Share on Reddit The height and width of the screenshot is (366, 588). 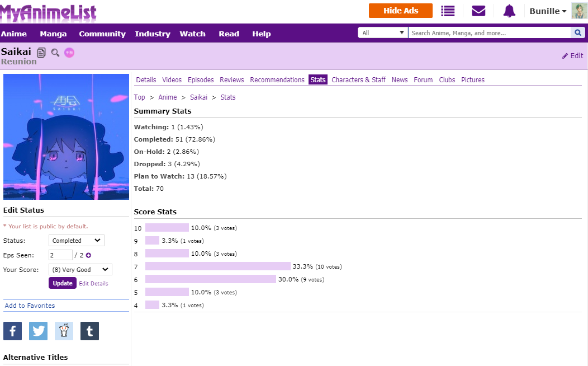click(64, 331)
